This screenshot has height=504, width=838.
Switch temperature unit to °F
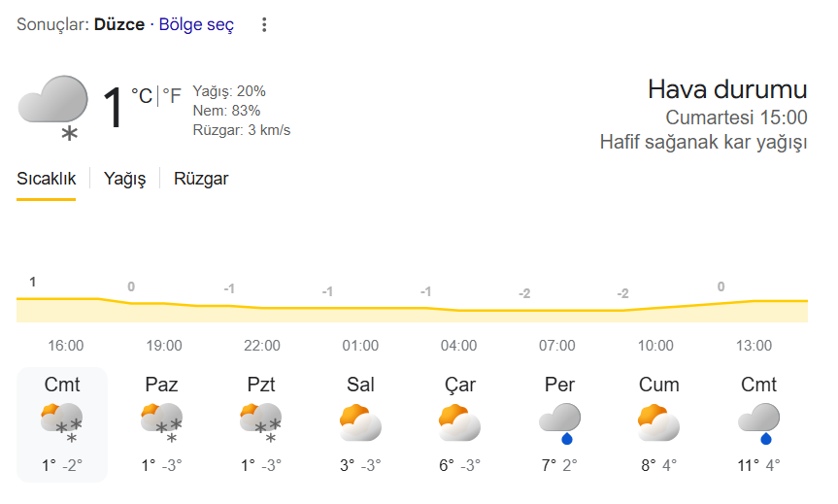click(x=172, y=96)
